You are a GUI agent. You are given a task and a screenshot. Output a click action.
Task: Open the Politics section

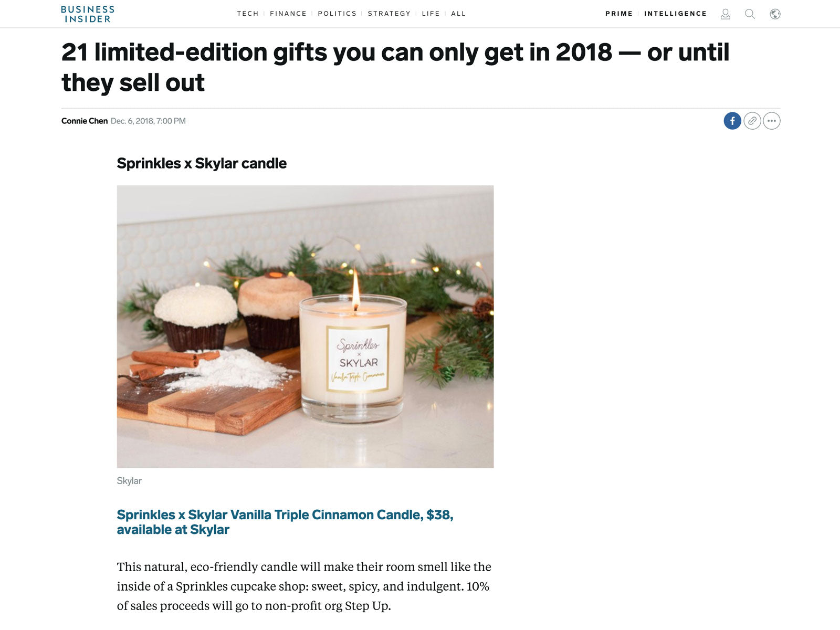click(337, 14)
